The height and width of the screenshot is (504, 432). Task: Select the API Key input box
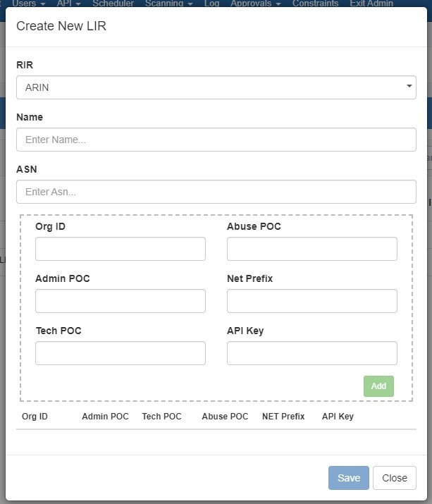[311, 353]
